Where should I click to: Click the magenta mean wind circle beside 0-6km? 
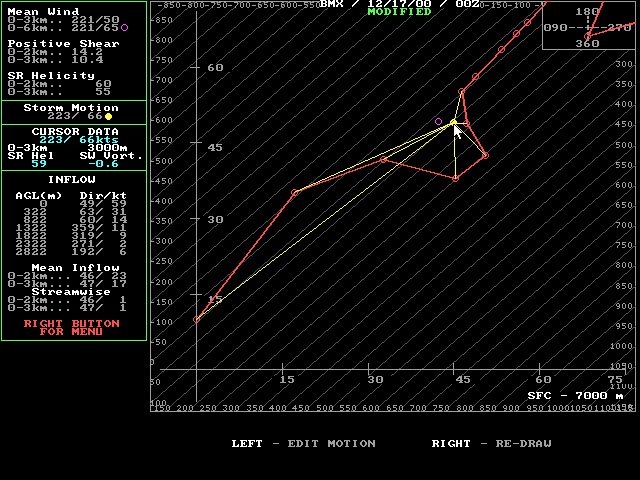124,28
